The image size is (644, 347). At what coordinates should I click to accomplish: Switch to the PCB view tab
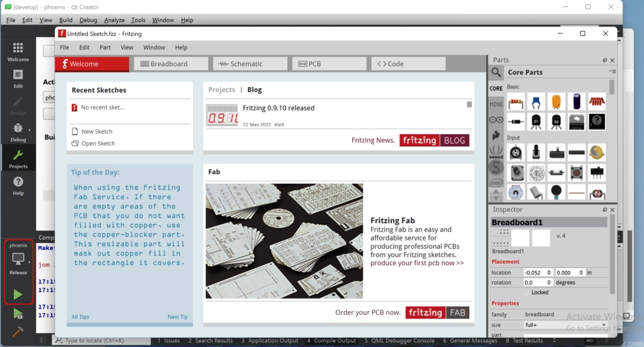tap(330, 64)
